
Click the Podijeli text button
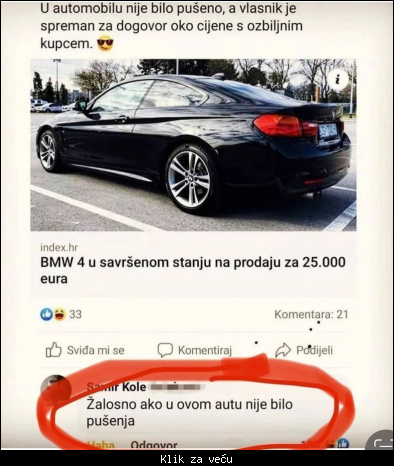pos(314,350)
